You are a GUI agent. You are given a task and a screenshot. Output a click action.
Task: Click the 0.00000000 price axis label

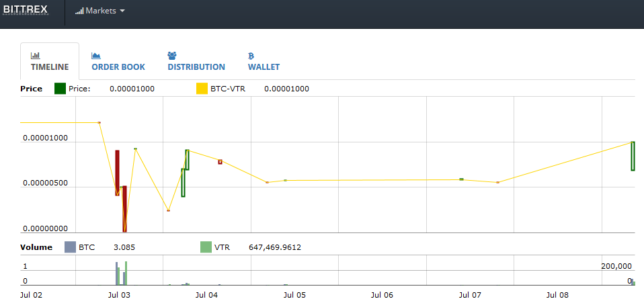click(x=45, y=228)
